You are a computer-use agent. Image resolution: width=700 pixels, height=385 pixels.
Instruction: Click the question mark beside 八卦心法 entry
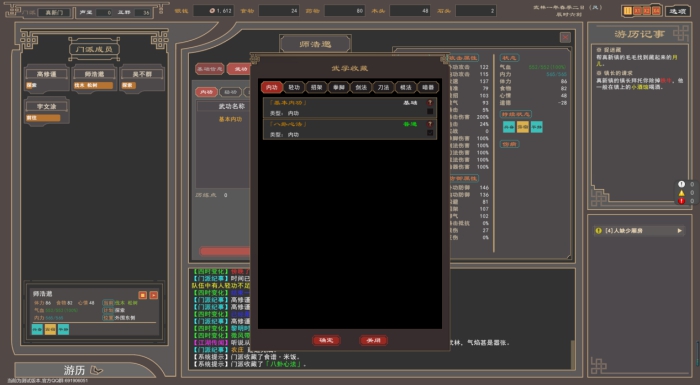coord(430,124)
